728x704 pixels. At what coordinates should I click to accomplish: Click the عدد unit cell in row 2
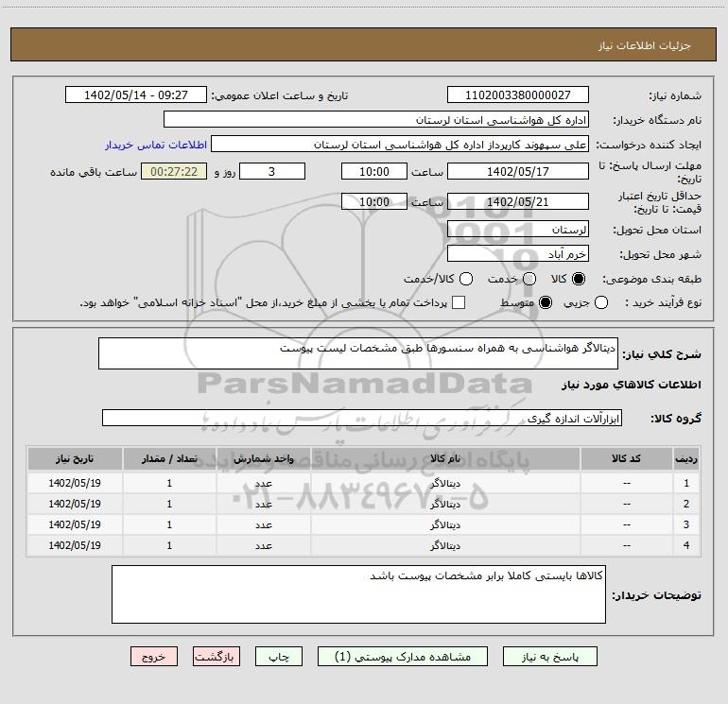[x=263, y=504]
